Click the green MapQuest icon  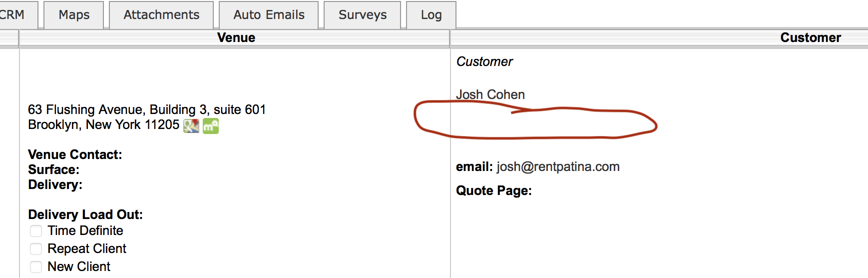[x=210, y=125]
